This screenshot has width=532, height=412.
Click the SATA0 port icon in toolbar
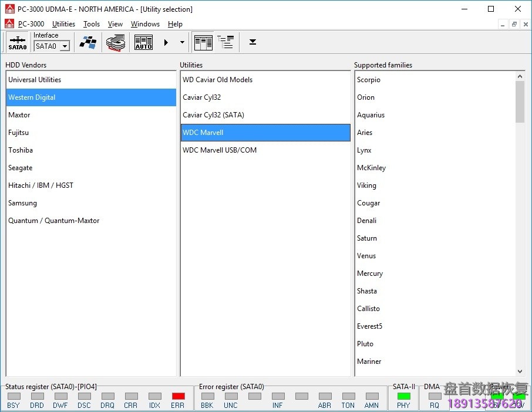click(18, 42)
